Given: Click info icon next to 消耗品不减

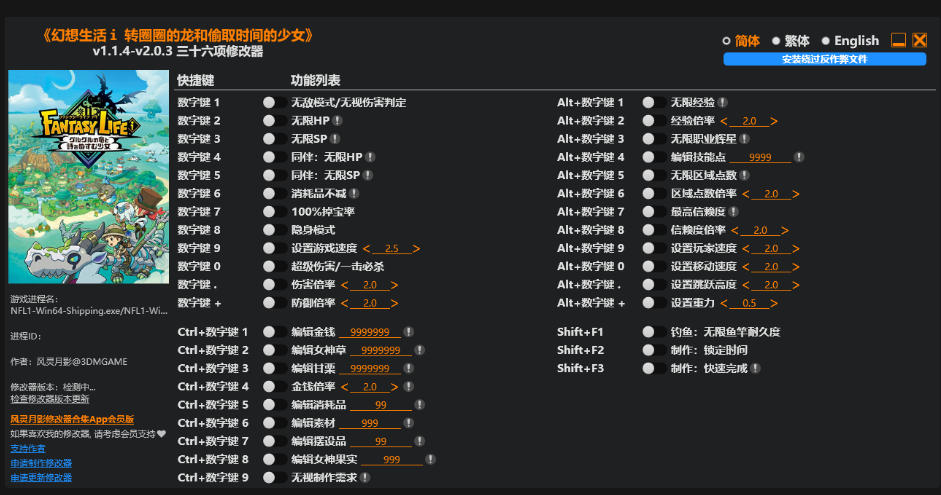Looking at the screenshot, I should coord(355,193).
